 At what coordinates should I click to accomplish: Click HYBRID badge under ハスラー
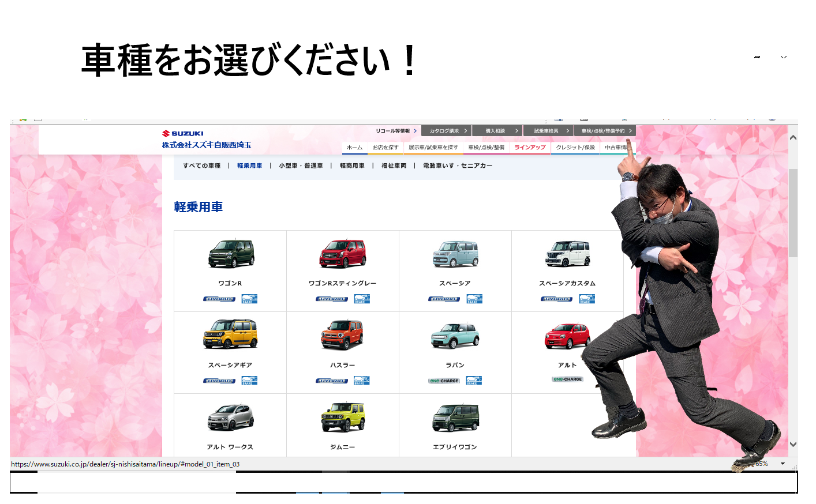pos(332,381)
